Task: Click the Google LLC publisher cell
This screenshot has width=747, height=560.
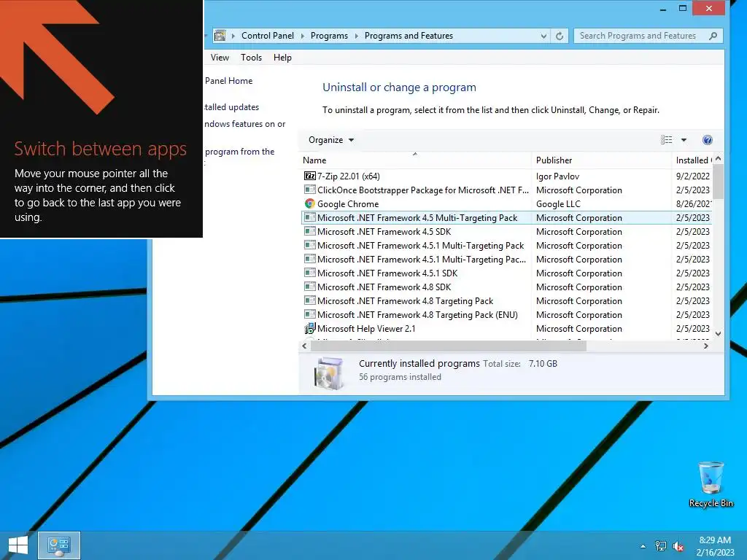Action: click(x=558, y=204)
